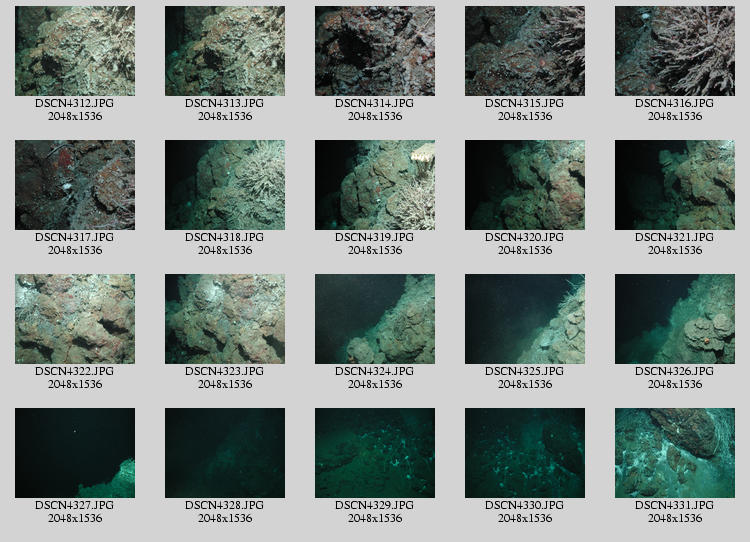This screenshot has width=750, height=542.
Task: Click the DSCN4319.JPG thumbnail image
Action: [x=375, y=185]
